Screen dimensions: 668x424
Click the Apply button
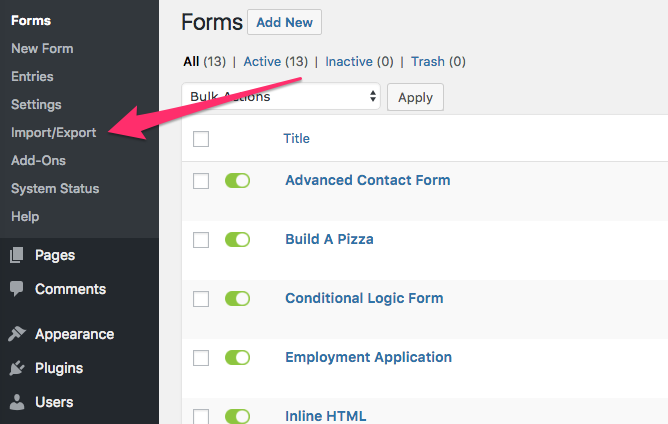pyautogui.click(x=415, y=97)
